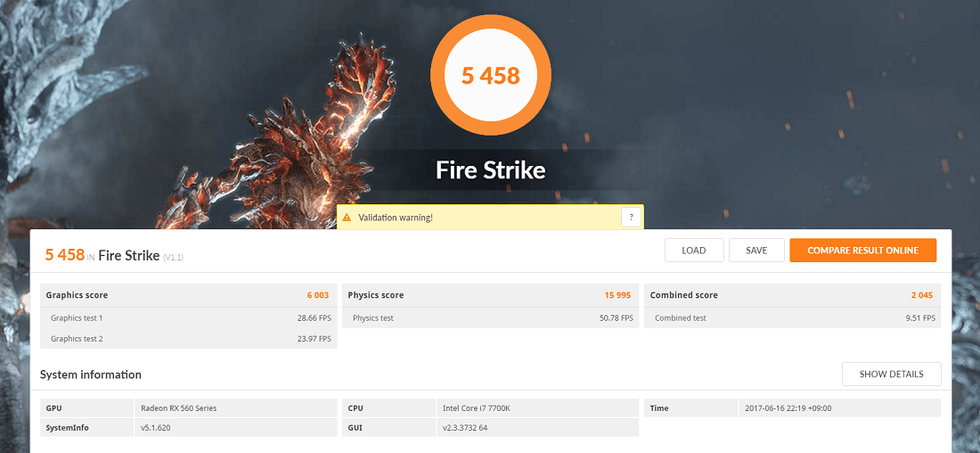Click the CPU field label
This screenshot has height=453, width=980.
[x=355, y=408]
